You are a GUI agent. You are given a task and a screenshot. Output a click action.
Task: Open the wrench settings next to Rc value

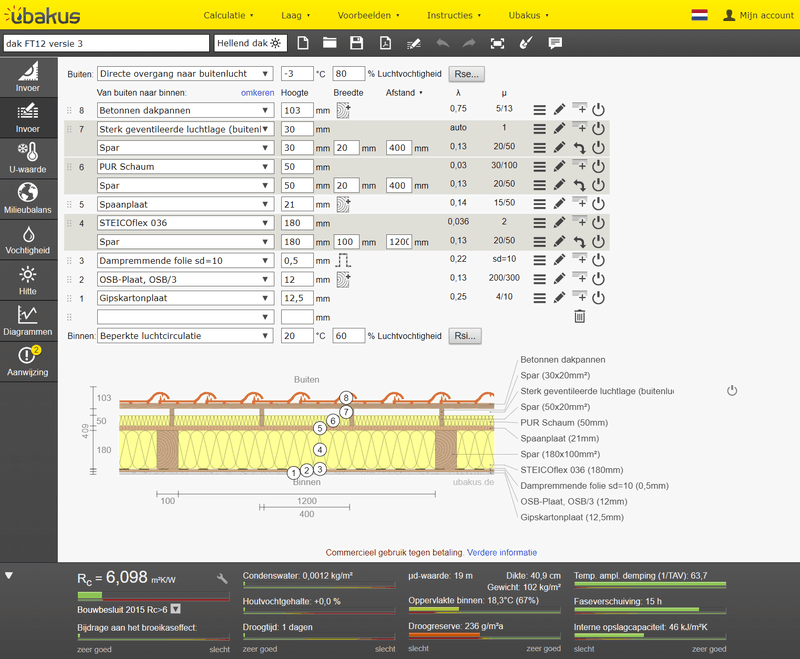222,578
